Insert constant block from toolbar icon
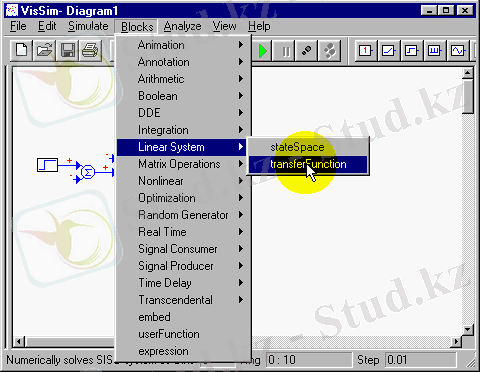 tap(365, 51)
